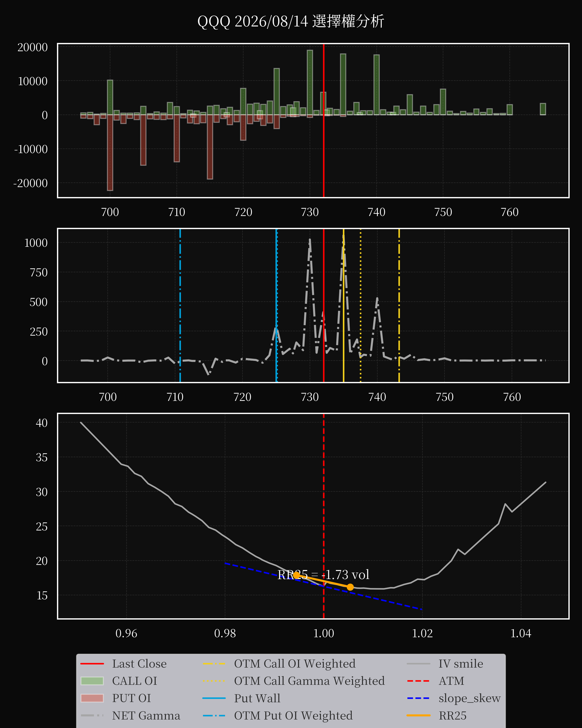
Task: Click the IV smile legend label
Action: pos(461,663)
